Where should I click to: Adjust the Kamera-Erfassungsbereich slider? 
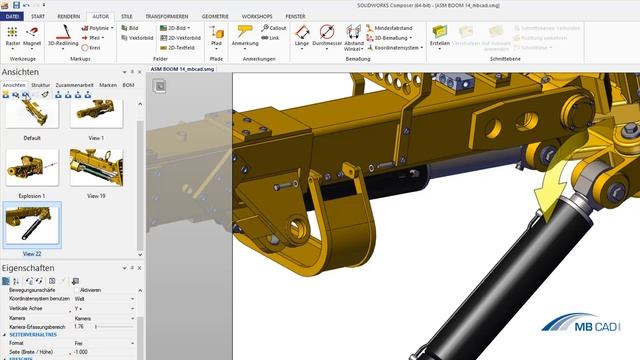[x=114, y=327]
